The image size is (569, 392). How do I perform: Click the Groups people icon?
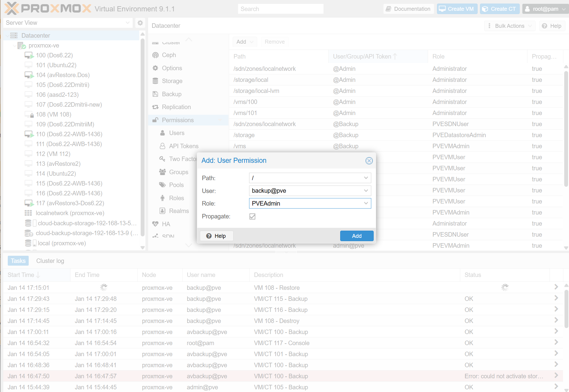click(x=162, y=172)
